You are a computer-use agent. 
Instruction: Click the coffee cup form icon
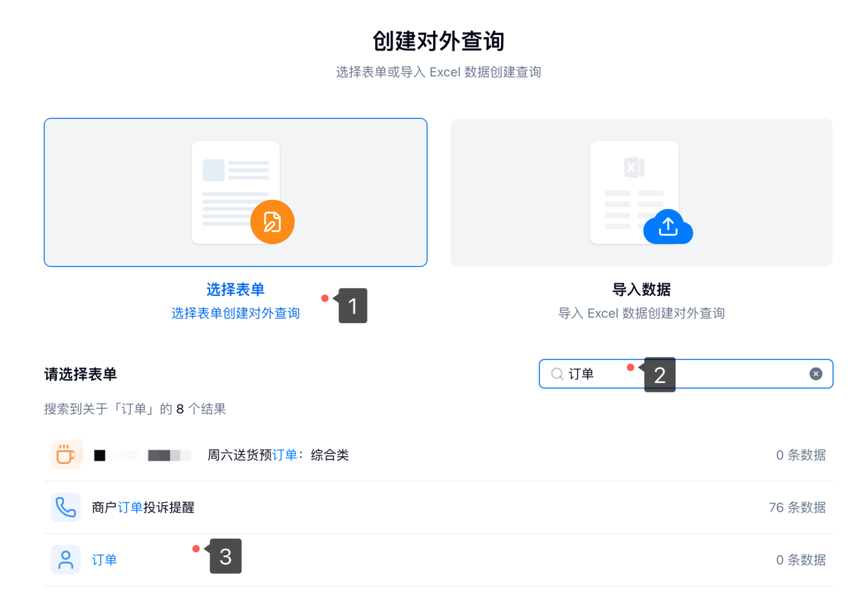tap(66, 455)
